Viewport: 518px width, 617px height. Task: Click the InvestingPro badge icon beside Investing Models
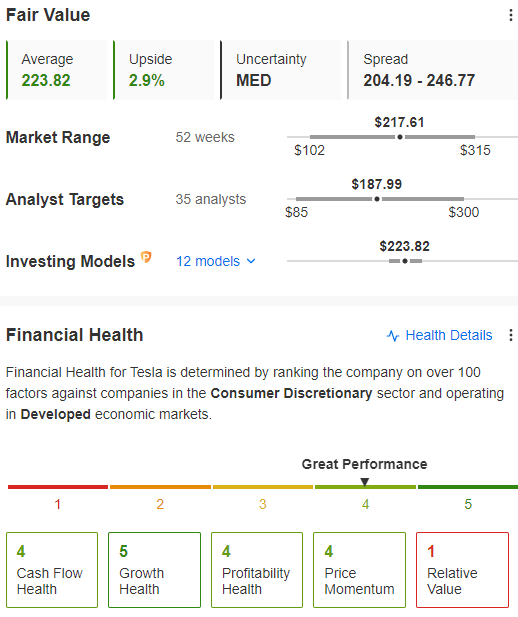pos(146,257)
